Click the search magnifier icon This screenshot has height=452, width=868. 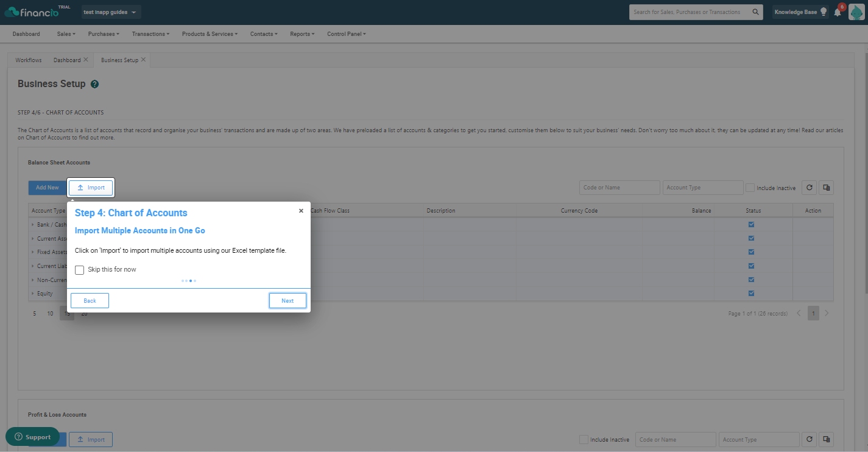[x=755, y=12]
